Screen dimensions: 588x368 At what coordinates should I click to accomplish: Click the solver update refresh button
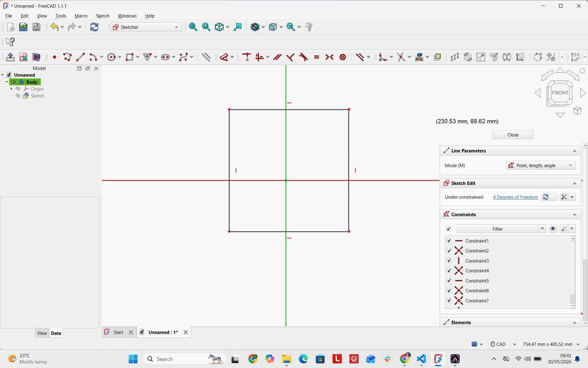click(549, 197)
